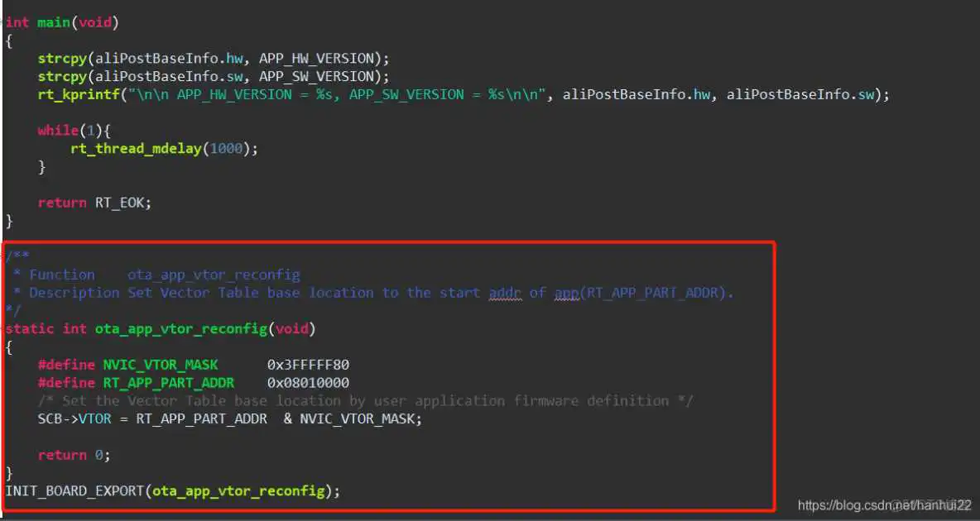Click the comment line starting with Description
The height and width of the screenshot is (521, 980).
[381, 293]
